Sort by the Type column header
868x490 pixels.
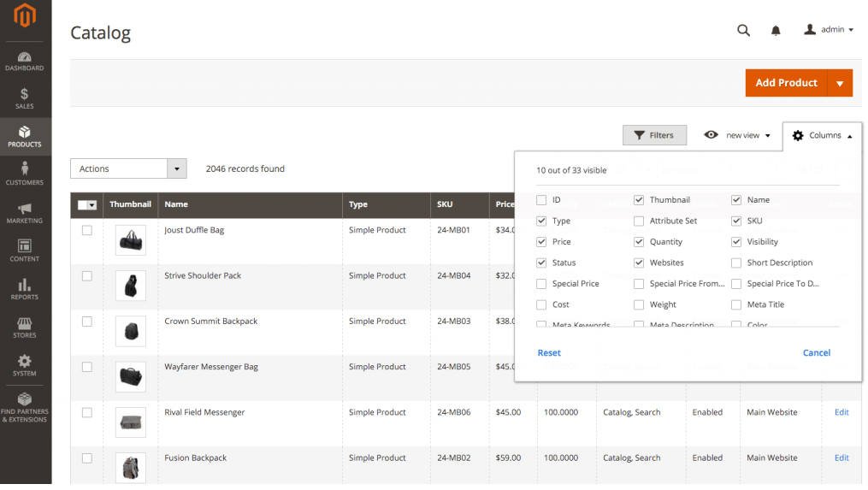pyautogui.click(x=386, y=205)
